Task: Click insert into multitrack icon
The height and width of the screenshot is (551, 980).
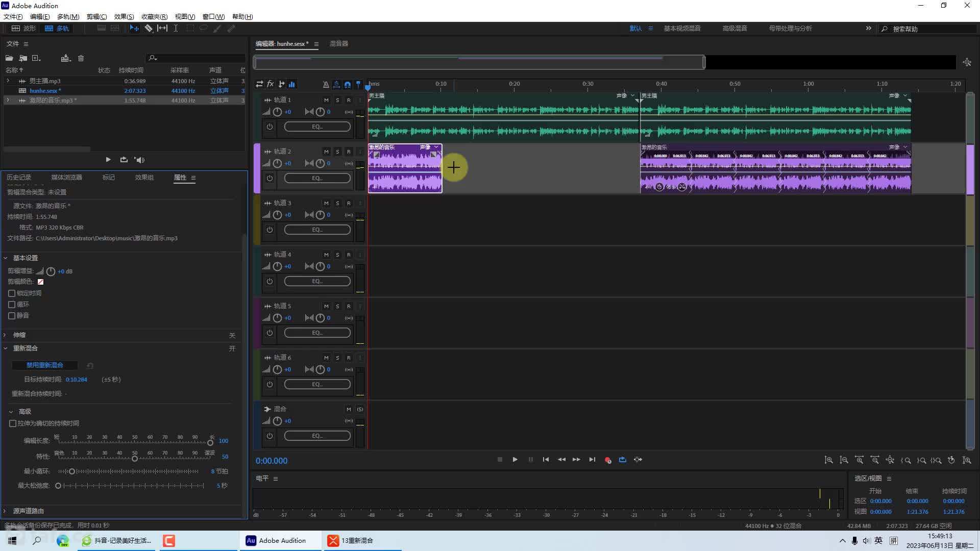Action: pyautogui.click(x=65, y=58)
